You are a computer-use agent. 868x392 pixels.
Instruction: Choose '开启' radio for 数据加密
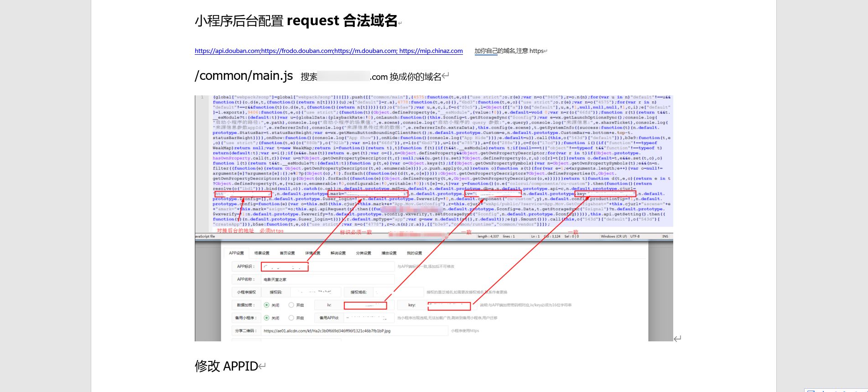click(x=291, y=305)
